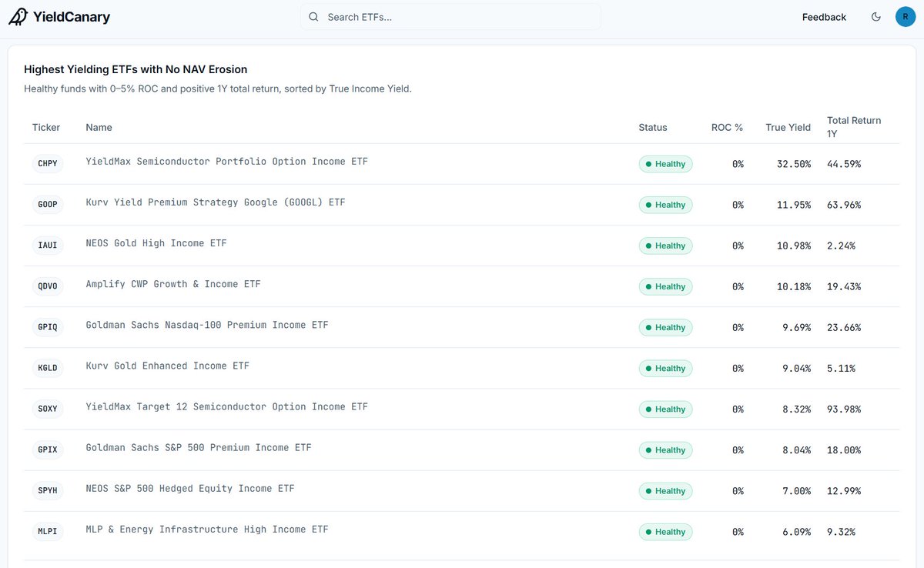This screenshot has height=568, width=924.
Task: Click the 5.11% total return value
Action: (x=841, y=368)
